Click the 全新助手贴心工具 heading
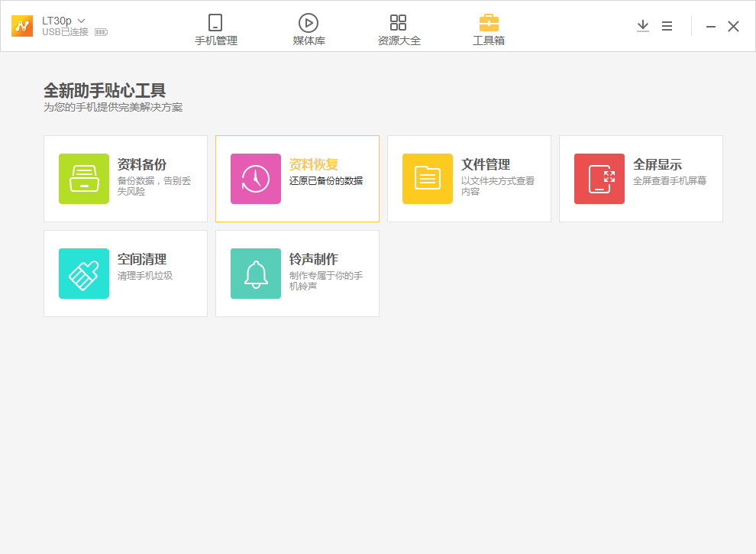 (x=105, y=91)
